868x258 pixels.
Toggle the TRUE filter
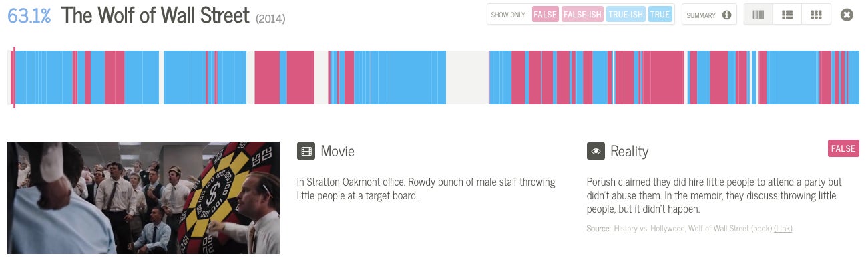(x=660, y=15)
